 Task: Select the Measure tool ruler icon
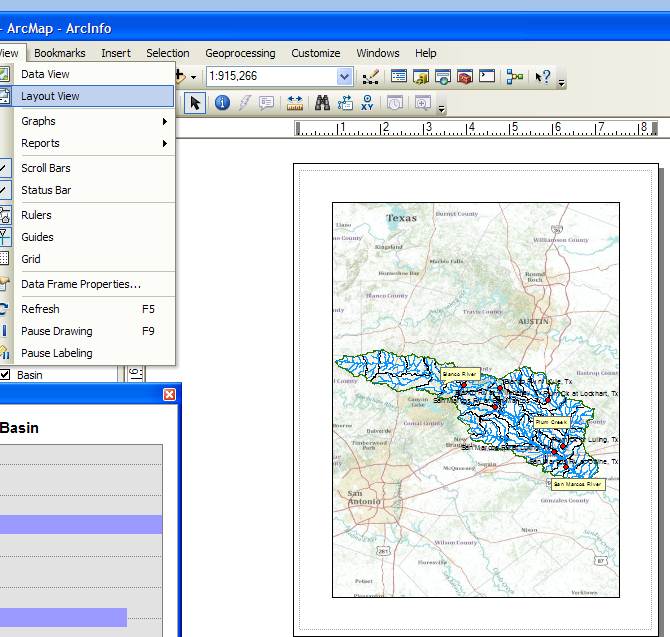pos(295,102)
